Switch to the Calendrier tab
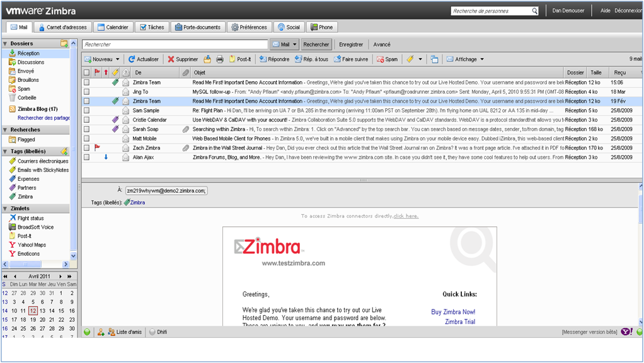644x363 pixels. (x=113, y=27)
